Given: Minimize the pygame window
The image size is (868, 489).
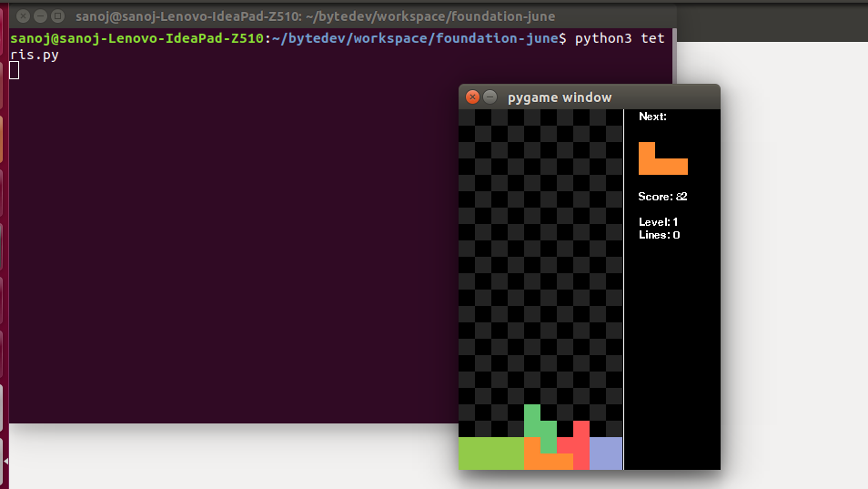Looking at the screenshot, I should pos(490,97).
